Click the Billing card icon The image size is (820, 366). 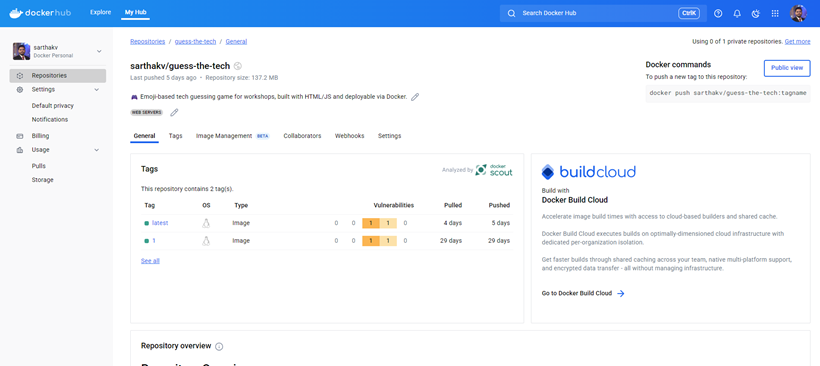coord(20,136)
